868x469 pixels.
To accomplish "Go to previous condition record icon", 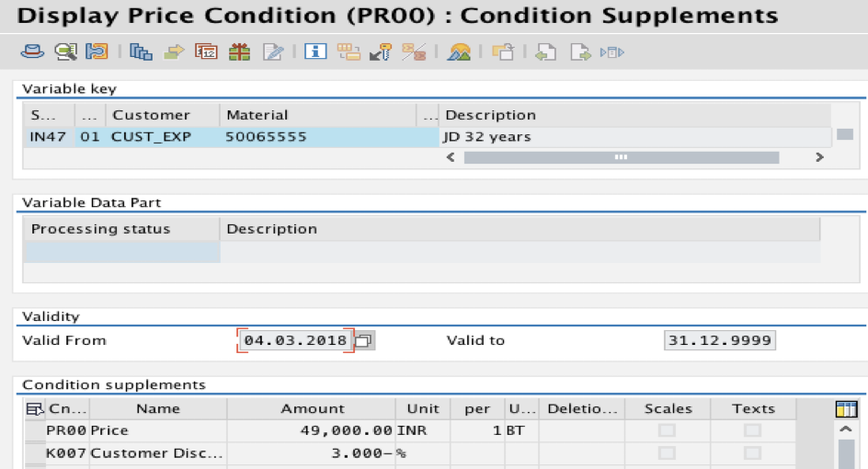I will pos(546,52).
